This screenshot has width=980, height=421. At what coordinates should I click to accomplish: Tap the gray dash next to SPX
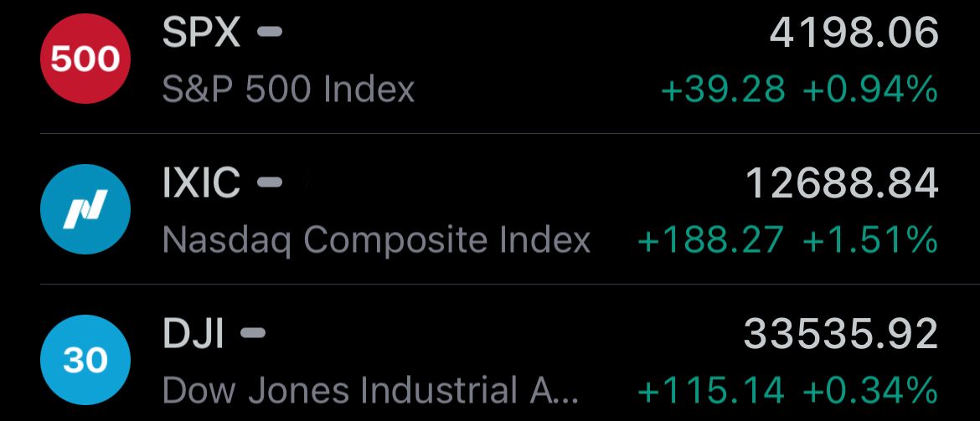click(x=270, y=32)
